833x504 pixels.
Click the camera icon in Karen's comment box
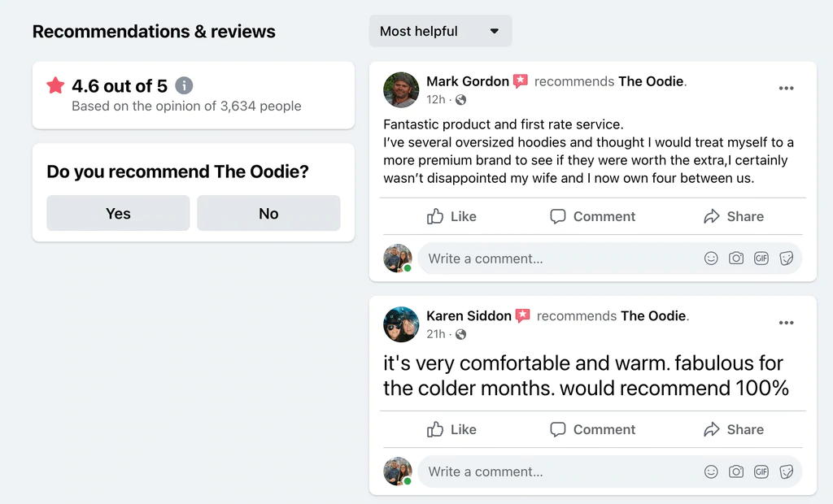(735, 471)
